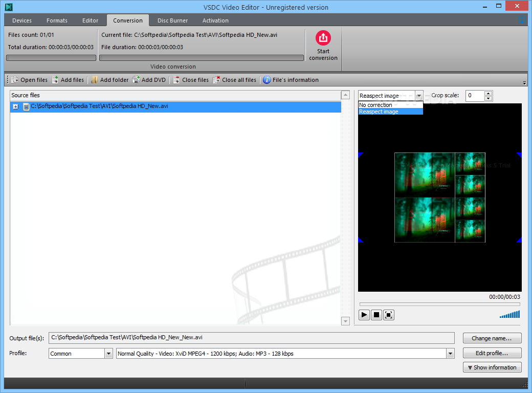Viewport: 532px width, 393px height.
Task: Click the Video conversion label
Action: point(173,67)
